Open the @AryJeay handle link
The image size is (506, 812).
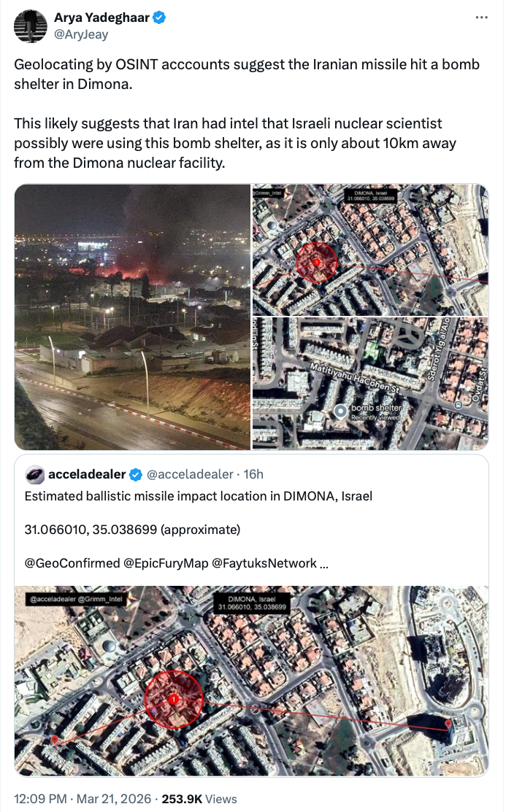click(81, 34)
